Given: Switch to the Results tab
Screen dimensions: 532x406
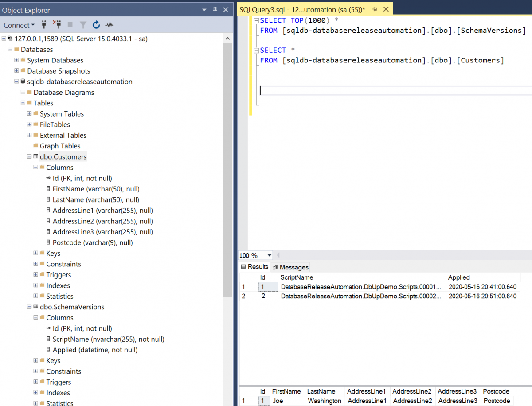Looking at the screenshot, I should pos(254,267).
